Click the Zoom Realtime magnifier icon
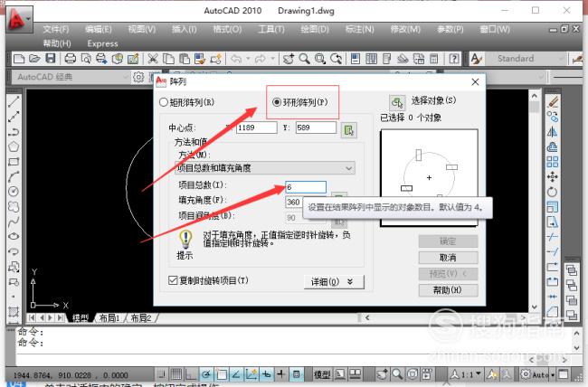This screenshot has width=588, height=387. tap(304, 59)
